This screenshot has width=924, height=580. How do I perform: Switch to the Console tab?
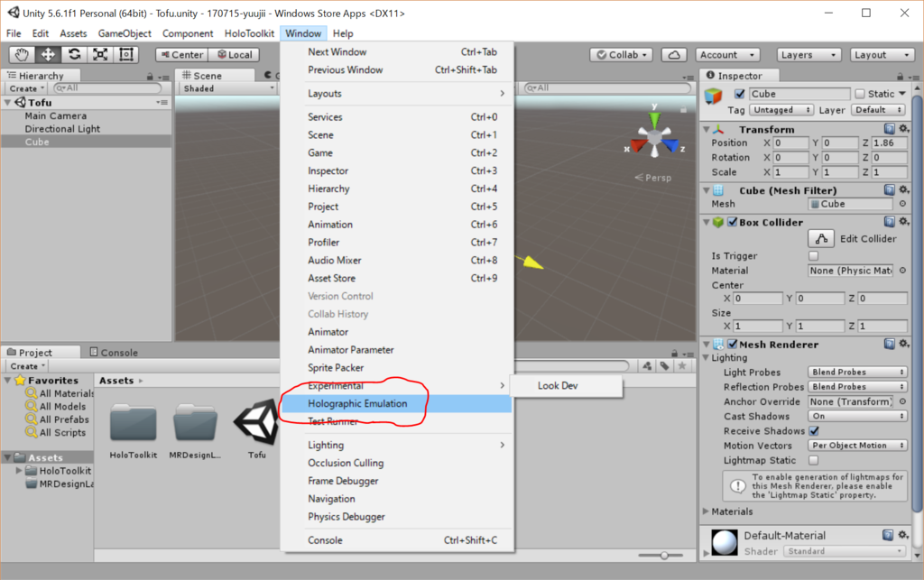tap(114, 352)
